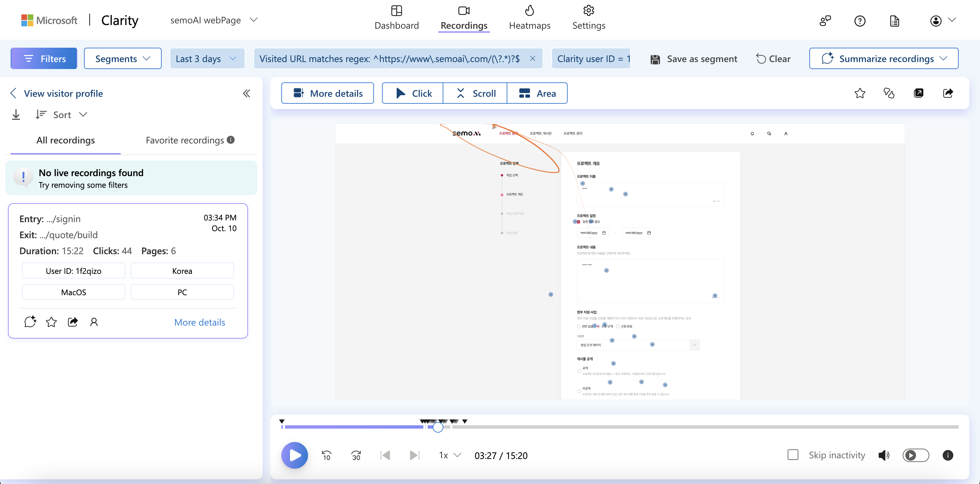Skip forward 30 seconds
The image size is (980, 484).
pyautogui.click(x=356, y=455)
